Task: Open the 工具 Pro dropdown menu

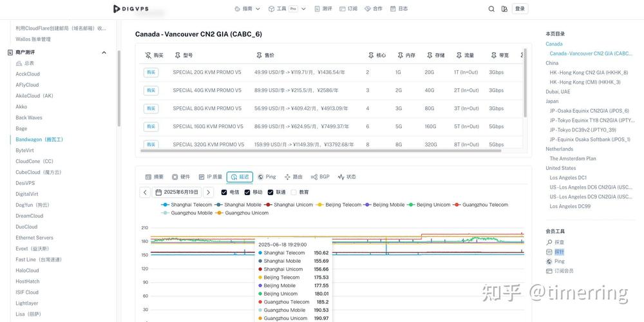Action: tap(287, 8)
